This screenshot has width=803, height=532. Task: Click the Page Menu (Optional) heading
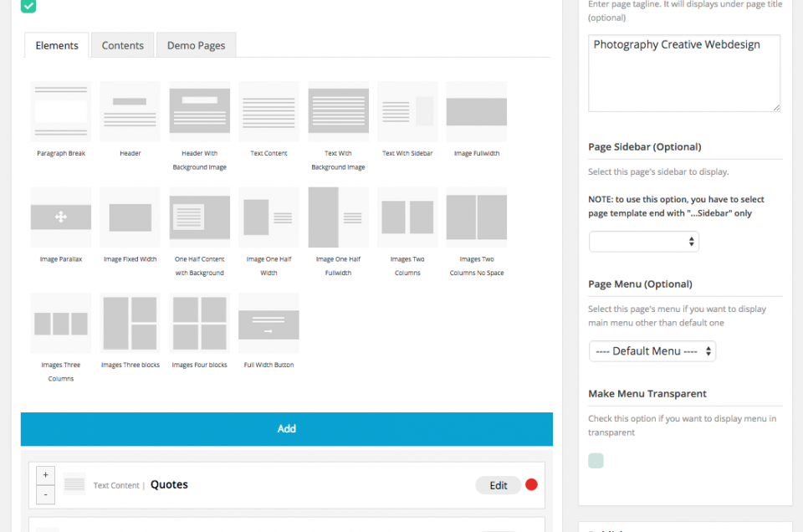[x=640, y=284]
